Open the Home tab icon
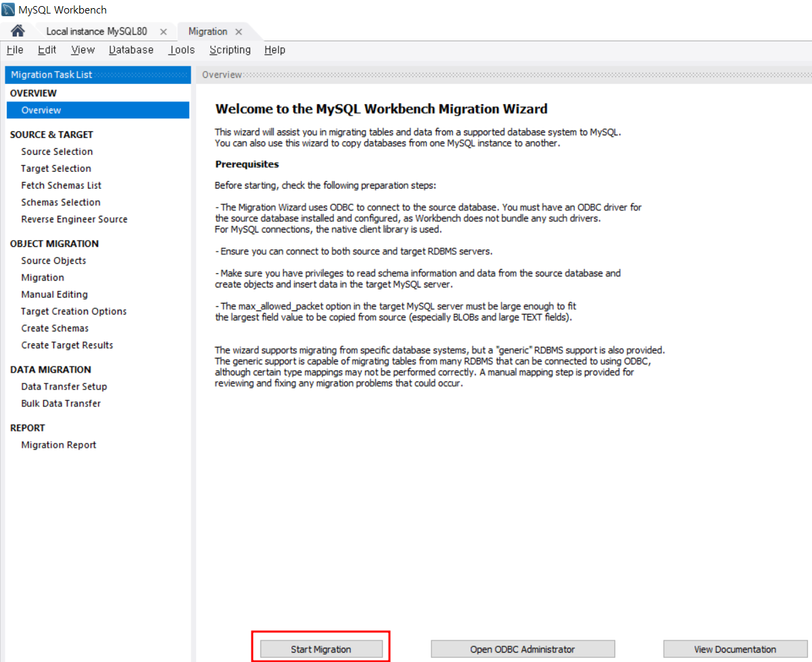 pyautogui.click(x=18, y=31)
